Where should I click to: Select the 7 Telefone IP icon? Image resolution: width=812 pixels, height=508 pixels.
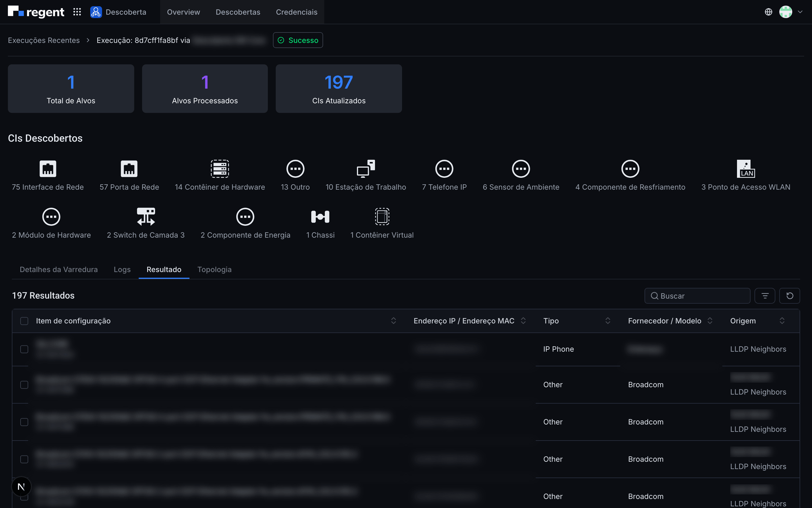tap(444, 169)
